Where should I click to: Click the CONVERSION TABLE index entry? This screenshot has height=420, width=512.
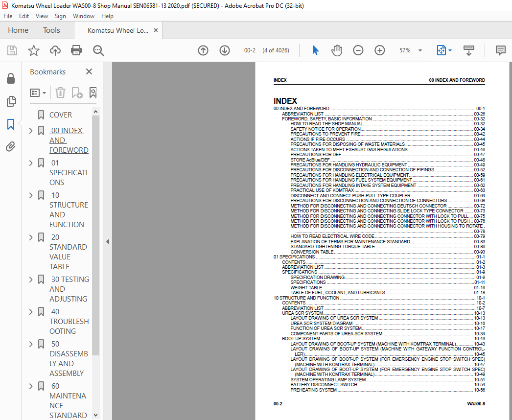(x=388, y=252)
